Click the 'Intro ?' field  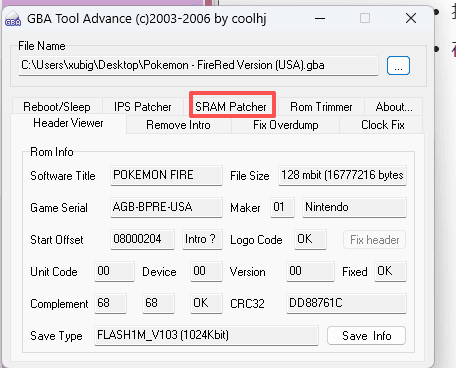tap(202, 239)
